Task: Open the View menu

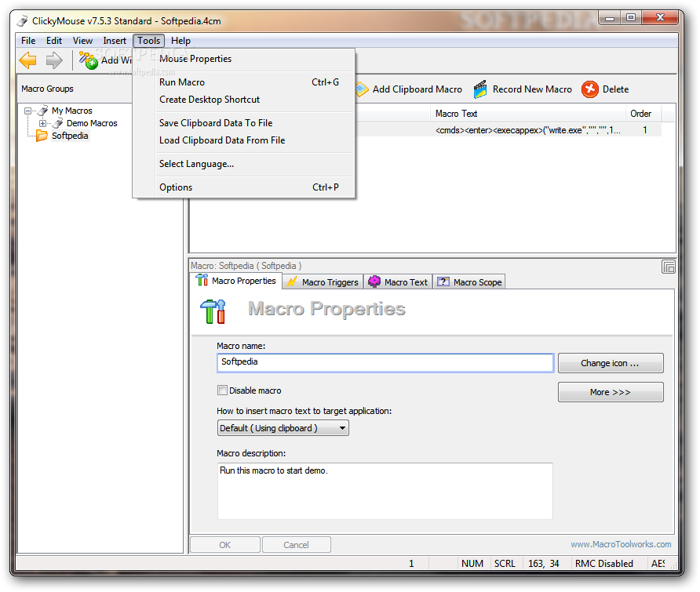Action: pos(82,41)
